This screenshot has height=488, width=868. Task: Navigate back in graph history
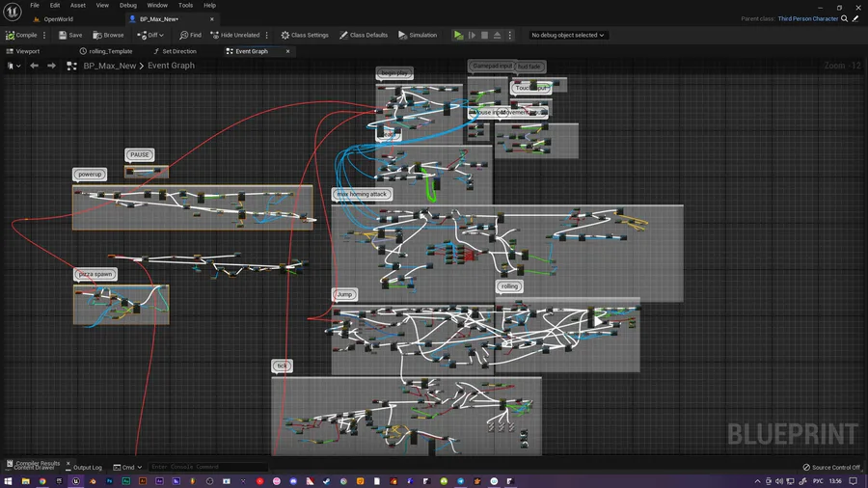click(35, 66)
